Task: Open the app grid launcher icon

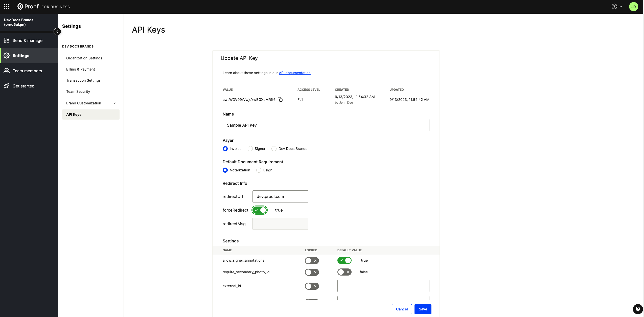Action: tap(7, 7)
